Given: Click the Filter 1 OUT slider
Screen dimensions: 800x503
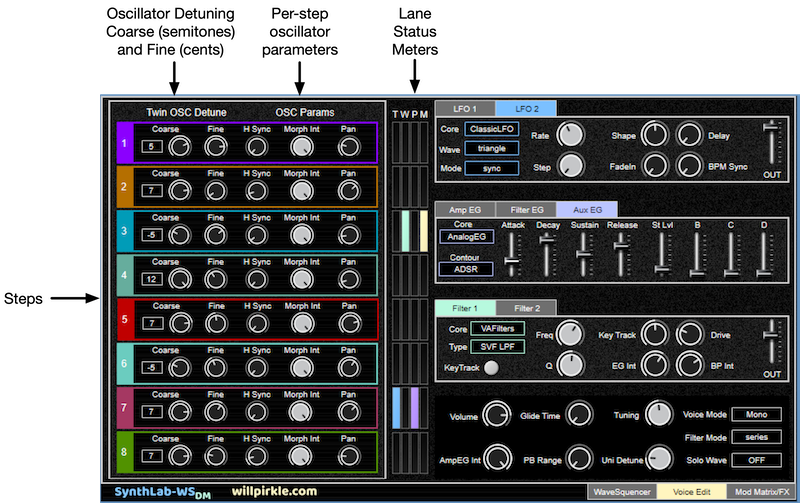Looking at the screenshot, I should pyautogui.click(x=771, y=342).
